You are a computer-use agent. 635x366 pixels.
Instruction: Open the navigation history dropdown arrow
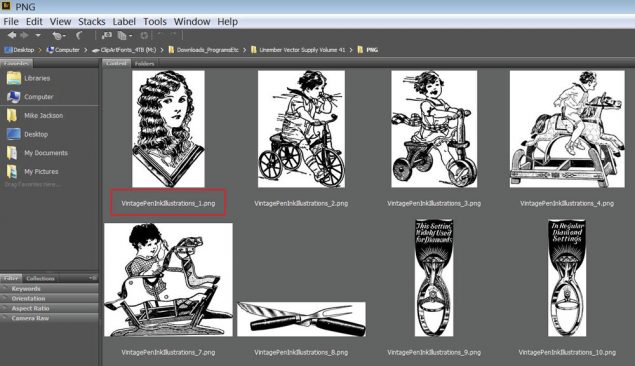(38, 35)
